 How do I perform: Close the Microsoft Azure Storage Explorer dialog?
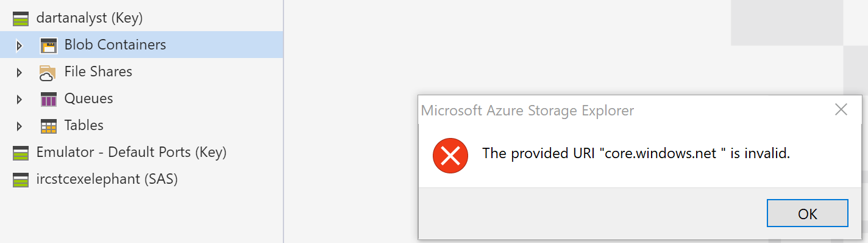841,110
